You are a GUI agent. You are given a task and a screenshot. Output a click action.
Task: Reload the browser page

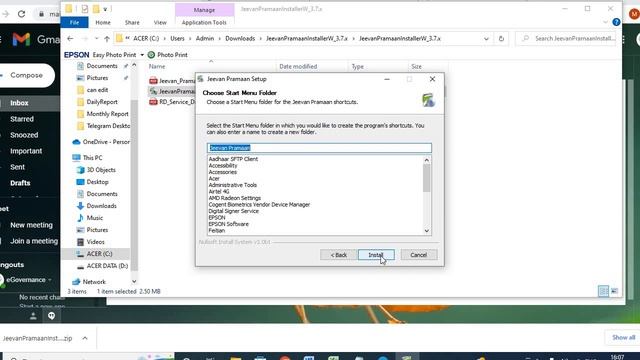21,14
